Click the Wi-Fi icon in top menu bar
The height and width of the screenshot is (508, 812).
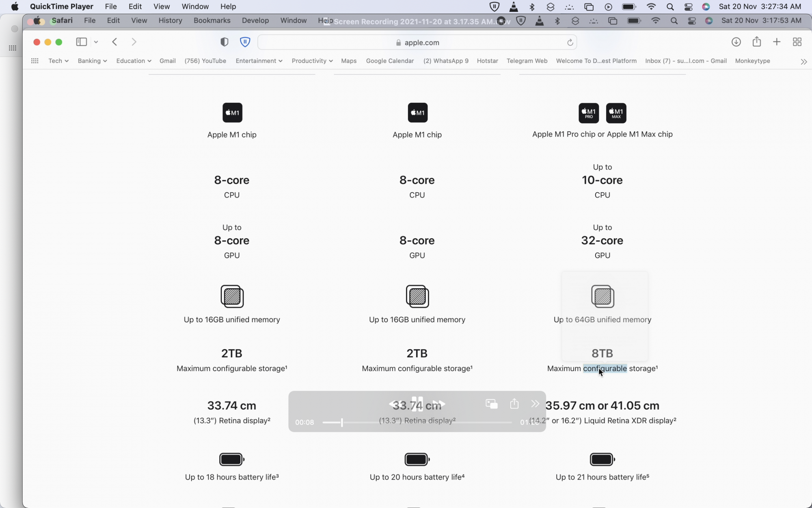point(651,7)
